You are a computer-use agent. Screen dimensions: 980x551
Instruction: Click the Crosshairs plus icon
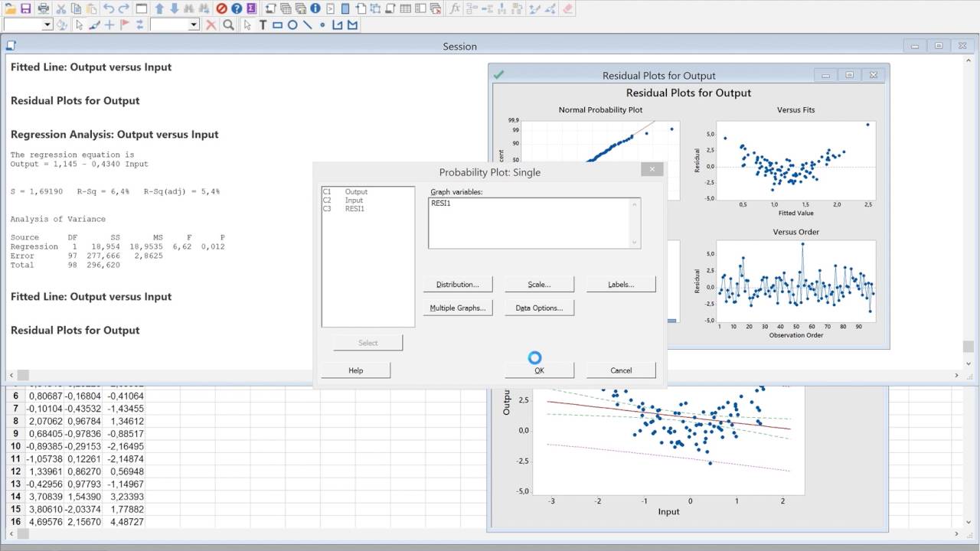point(109,24)
